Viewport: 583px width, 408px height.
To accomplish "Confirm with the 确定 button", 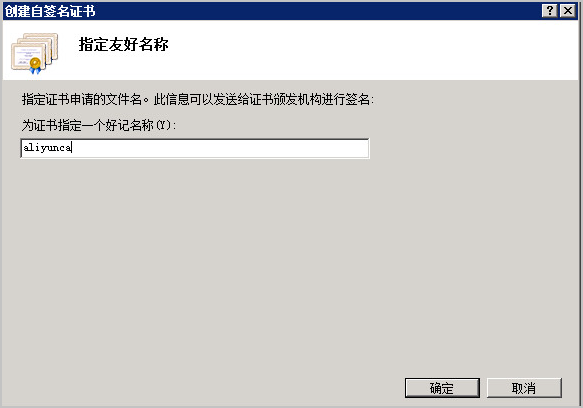I will click(442, 388).
